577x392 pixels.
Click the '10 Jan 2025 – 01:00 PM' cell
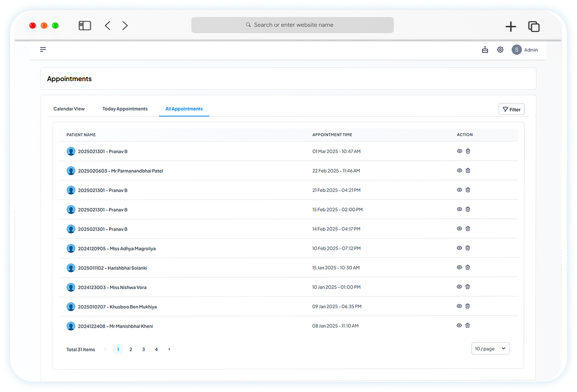tap(336, 287)
